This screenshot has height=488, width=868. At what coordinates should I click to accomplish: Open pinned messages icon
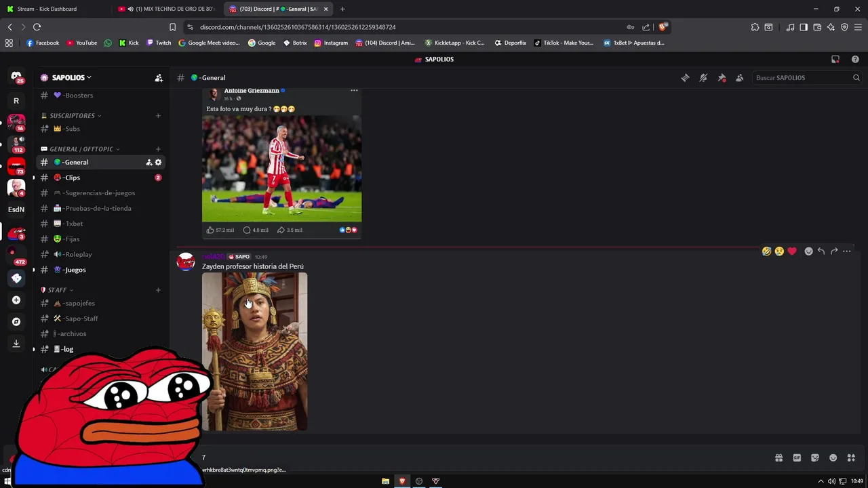[x=722, y=78]
